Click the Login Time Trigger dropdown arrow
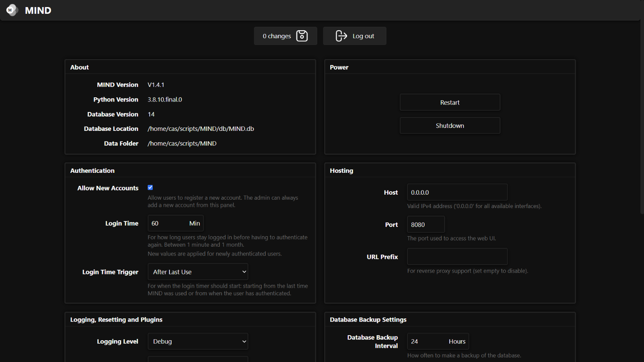 coord(244,272)
